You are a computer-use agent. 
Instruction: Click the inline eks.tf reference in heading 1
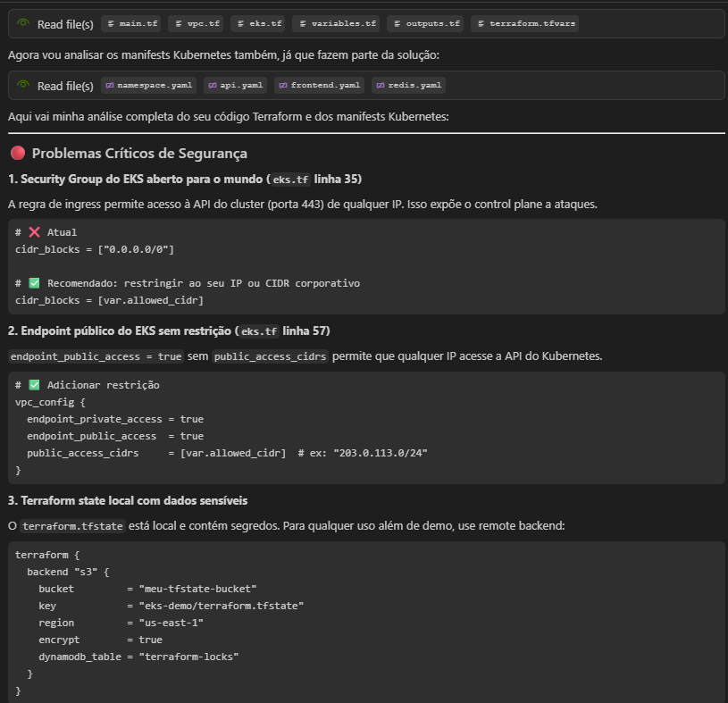click(289, 180)
